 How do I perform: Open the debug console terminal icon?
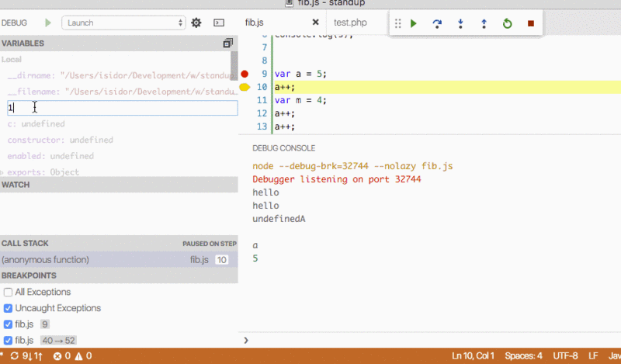point(219,23)
